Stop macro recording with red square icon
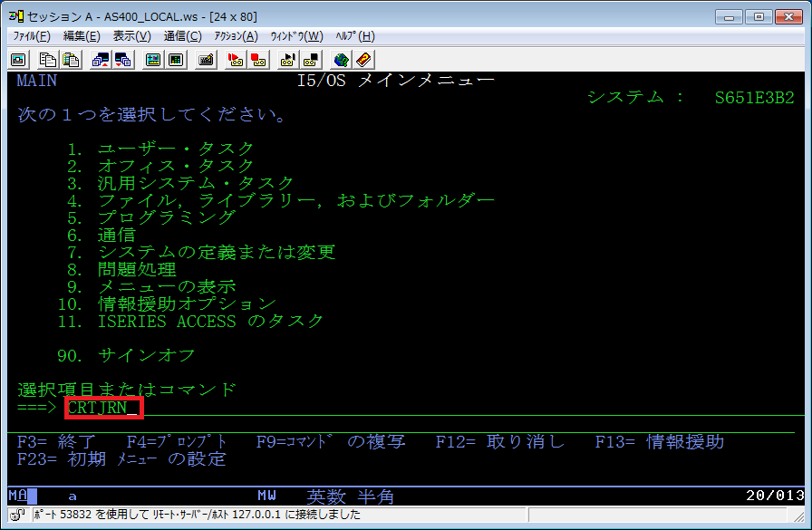The height and width of the screenshot is (530, 812). (258, 60)
